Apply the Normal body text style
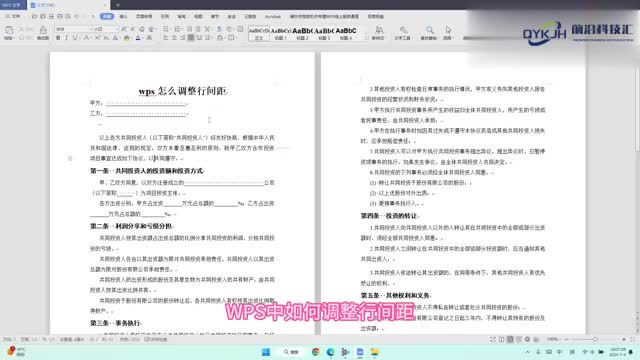The image size is (640, 360). point(259,33)
